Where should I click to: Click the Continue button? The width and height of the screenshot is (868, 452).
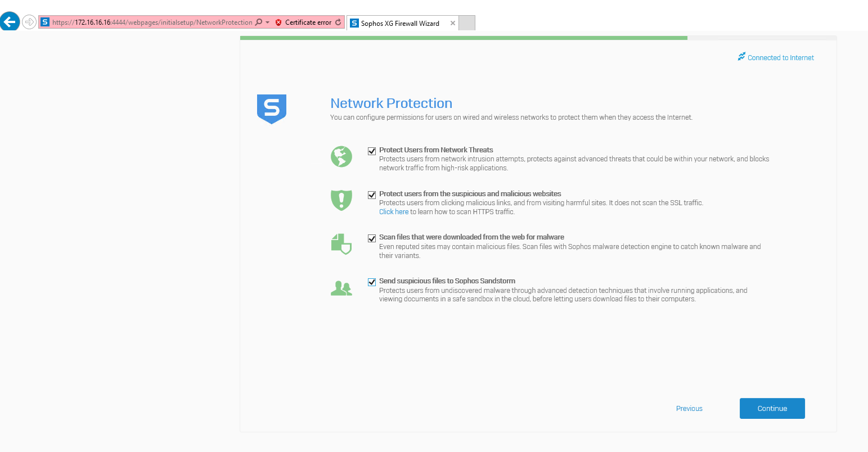[x=772, y=409]
